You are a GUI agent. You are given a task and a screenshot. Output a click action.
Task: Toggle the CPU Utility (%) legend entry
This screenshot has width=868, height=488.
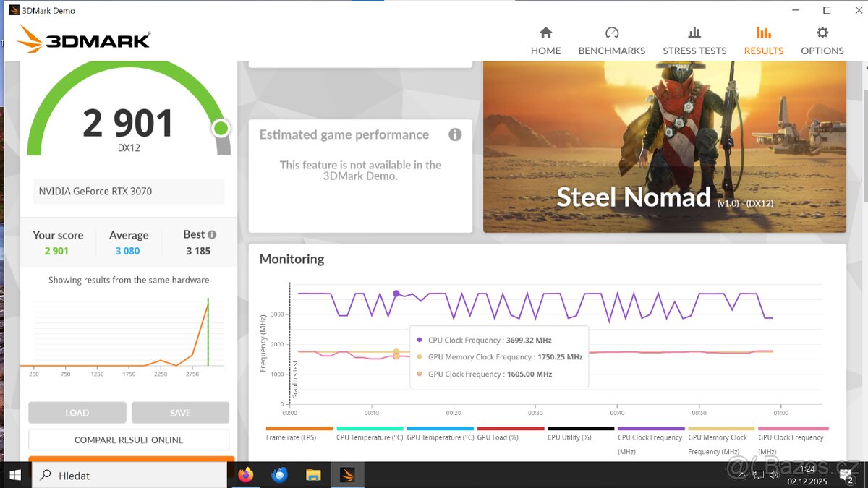click(x=581, y=434)
